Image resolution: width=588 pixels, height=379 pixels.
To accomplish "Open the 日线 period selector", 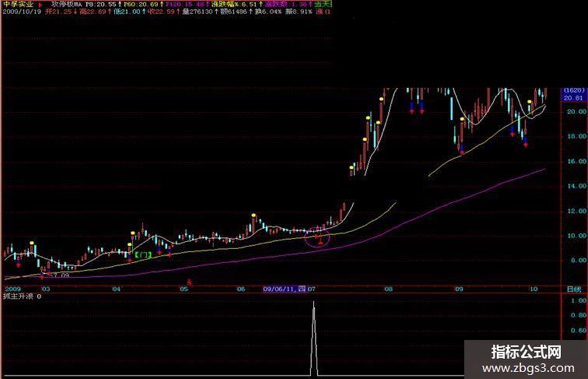I will coord(574,289).
